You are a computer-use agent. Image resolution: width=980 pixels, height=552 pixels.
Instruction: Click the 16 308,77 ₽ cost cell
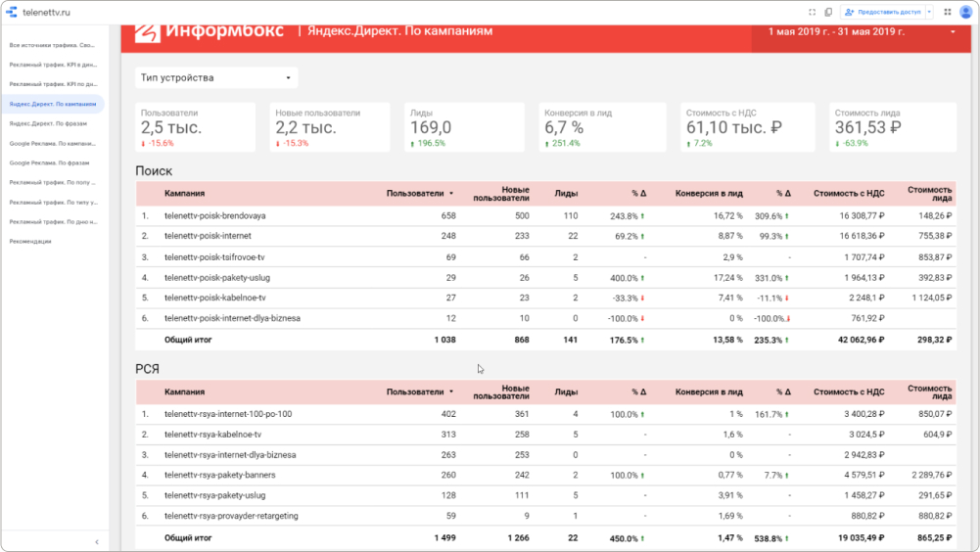point(862,215)
